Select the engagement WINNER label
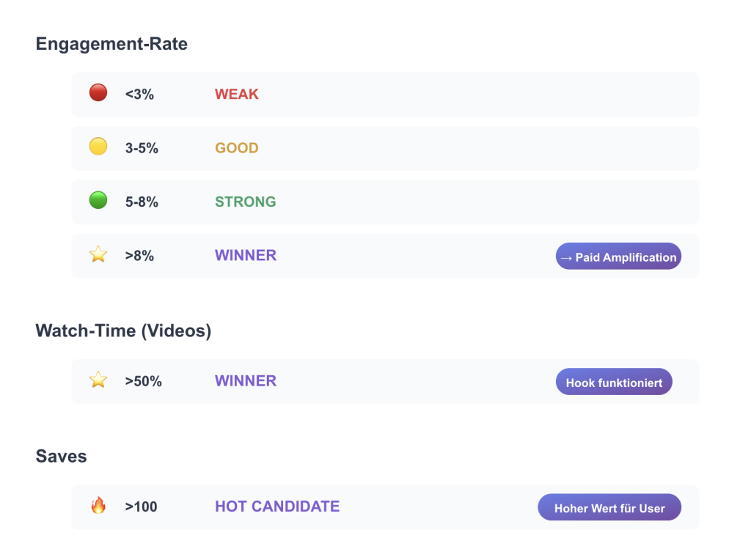Image resolution: width=751 pixels, height=560 pixels. coord(245,255)
